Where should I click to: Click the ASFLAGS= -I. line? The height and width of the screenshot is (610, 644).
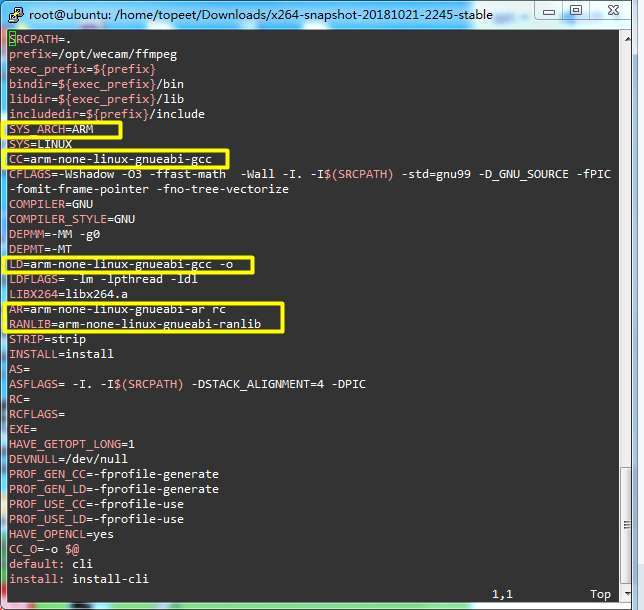(187, 384)
